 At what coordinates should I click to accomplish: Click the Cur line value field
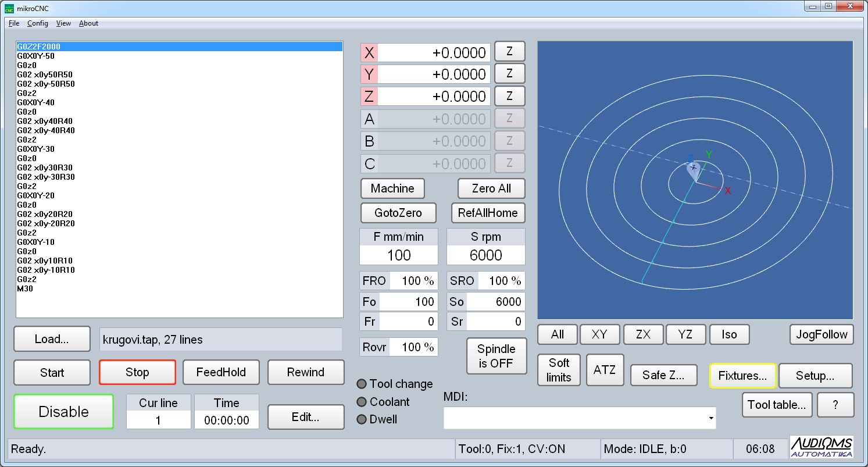(x=158, y=420)
